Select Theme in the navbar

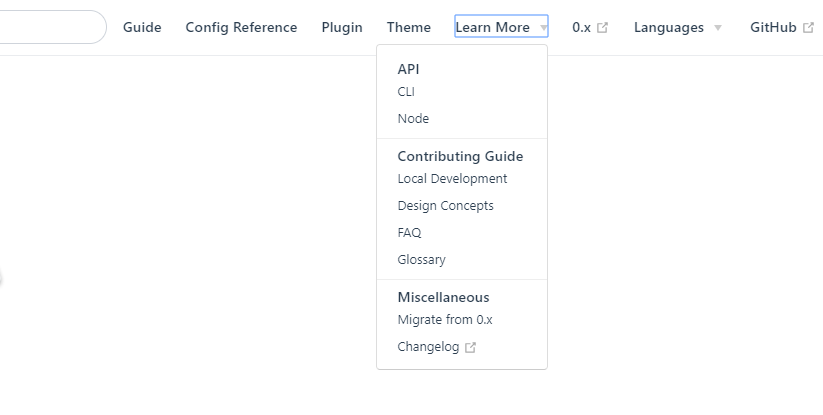(x=408, y=27)
